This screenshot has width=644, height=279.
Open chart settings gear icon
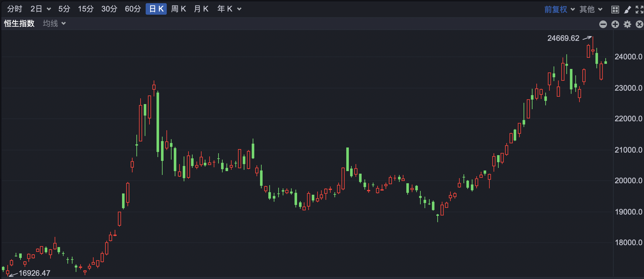coord(627,24)
